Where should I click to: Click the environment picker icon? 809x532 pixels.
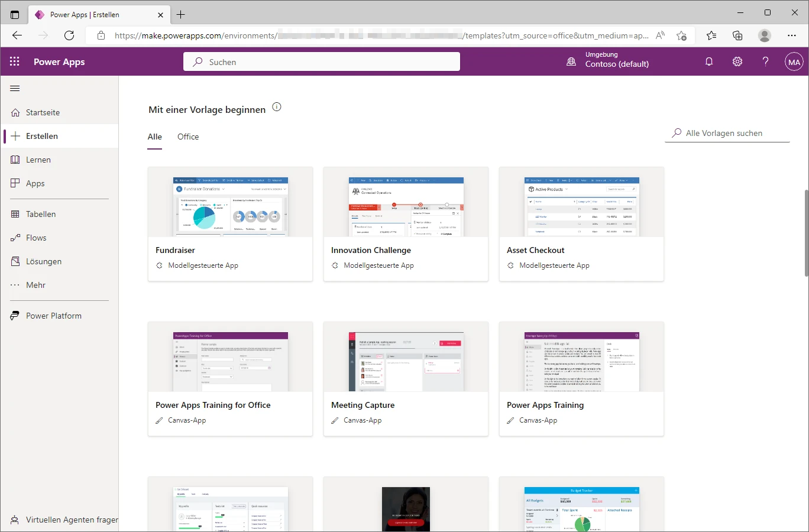571,61
